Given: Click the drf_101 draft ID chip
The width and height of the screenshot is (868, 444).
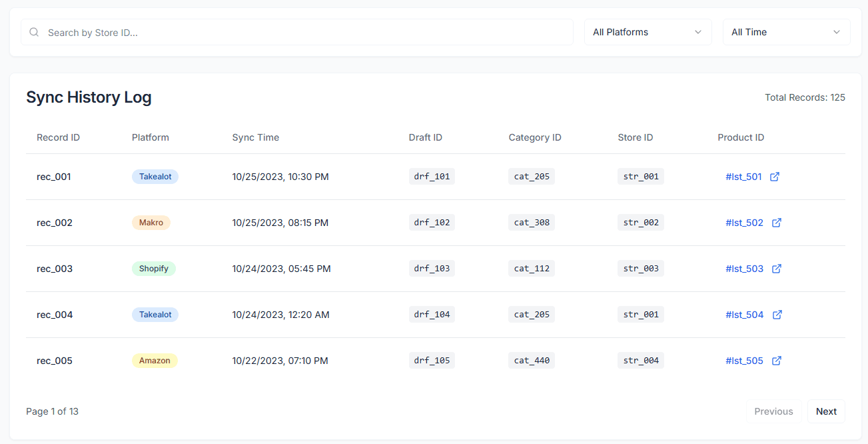Looking at the screenshot, I should pos(431,176).
